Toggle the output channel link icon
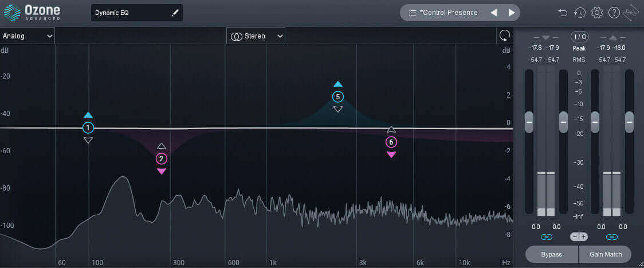The height and width of the screenshot is (268, 644). point(611,237)
